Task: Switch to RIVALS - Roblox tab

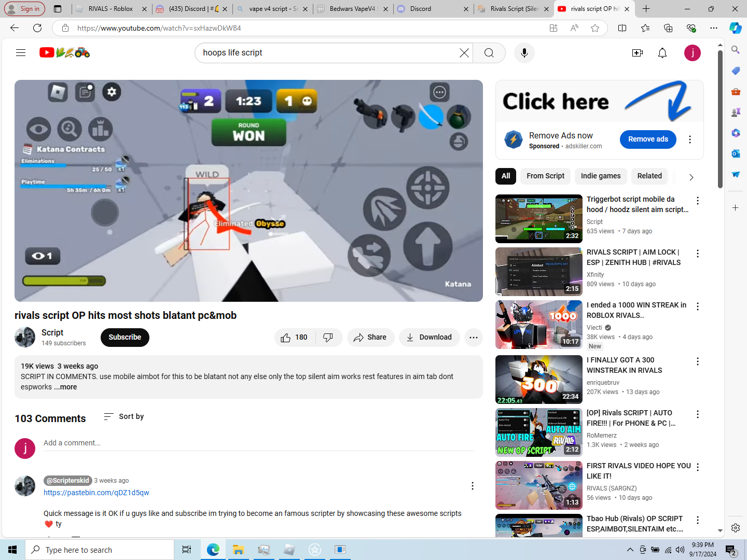Action: 111,9
